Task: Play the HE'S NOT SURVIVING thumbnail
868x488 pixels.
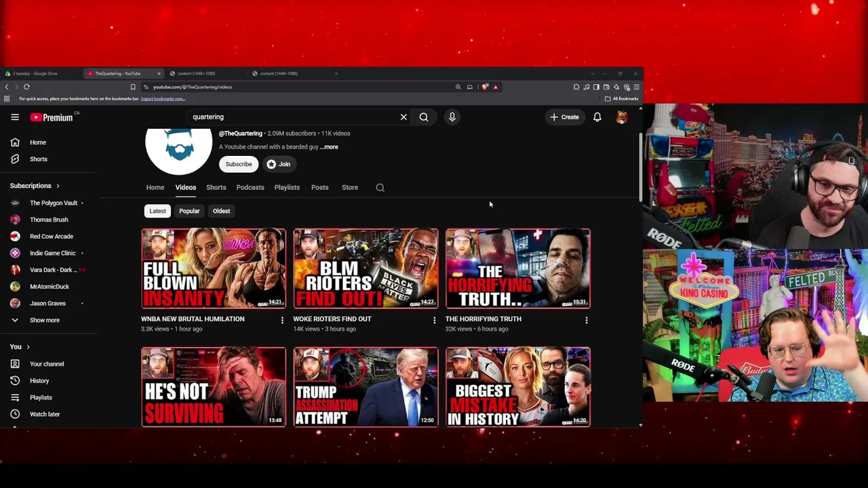Action: pyautogui.click(x=214, y=387)
